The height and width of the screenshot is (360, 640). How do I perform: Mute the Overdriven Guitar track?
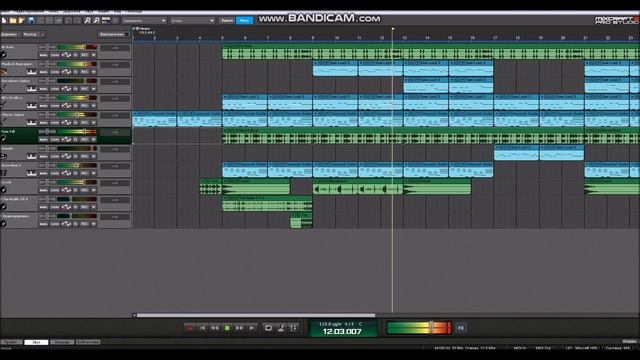[43, 89]
